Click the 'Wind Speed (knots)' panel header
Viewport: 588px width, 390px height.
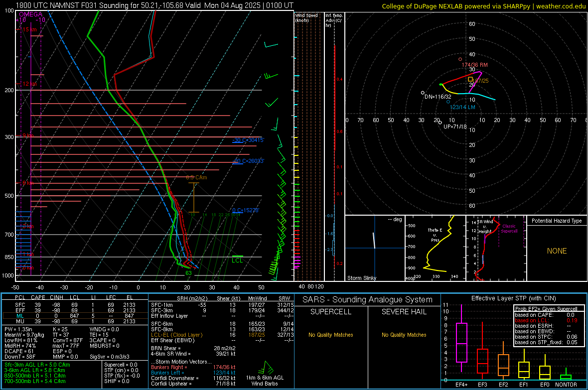306,17
